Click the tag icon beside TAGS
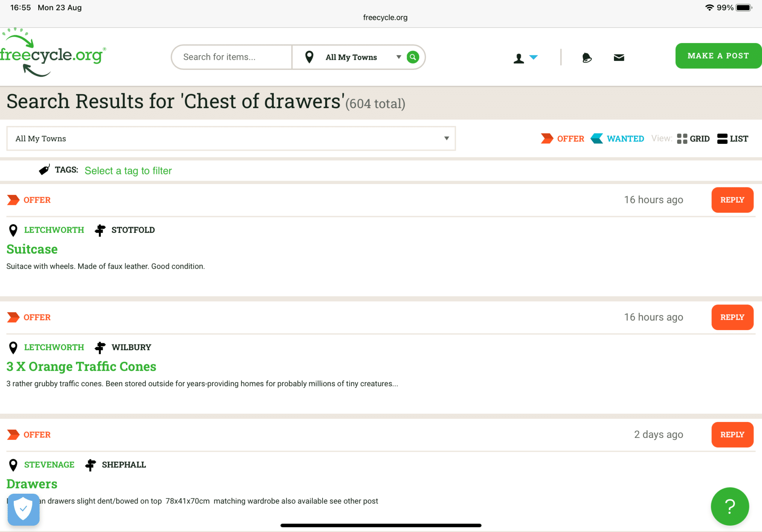 [x=44, y=170]
